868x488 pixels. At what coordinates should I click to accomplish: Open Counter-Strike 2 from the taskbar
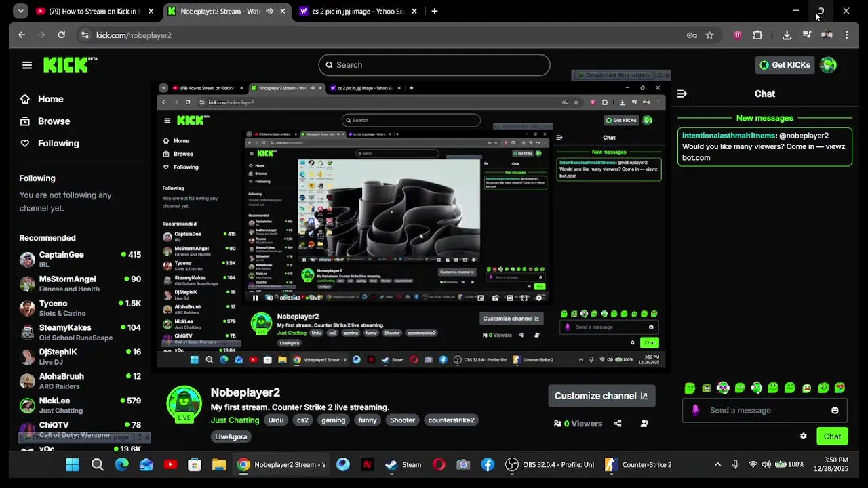click(x=639, y=464)
